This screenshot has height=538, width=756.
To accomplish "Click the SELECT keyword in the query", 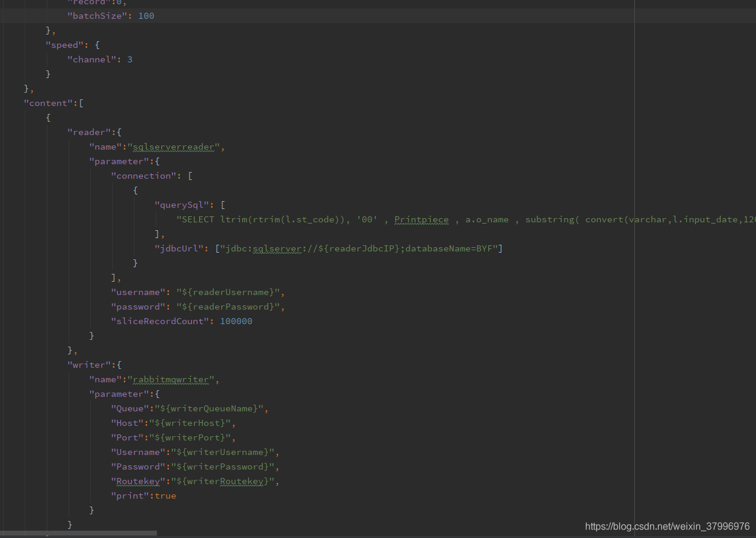I will [198, 219].
